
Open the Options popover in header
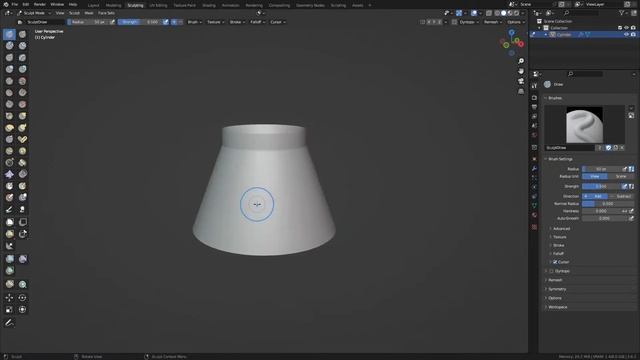point(516,22)
